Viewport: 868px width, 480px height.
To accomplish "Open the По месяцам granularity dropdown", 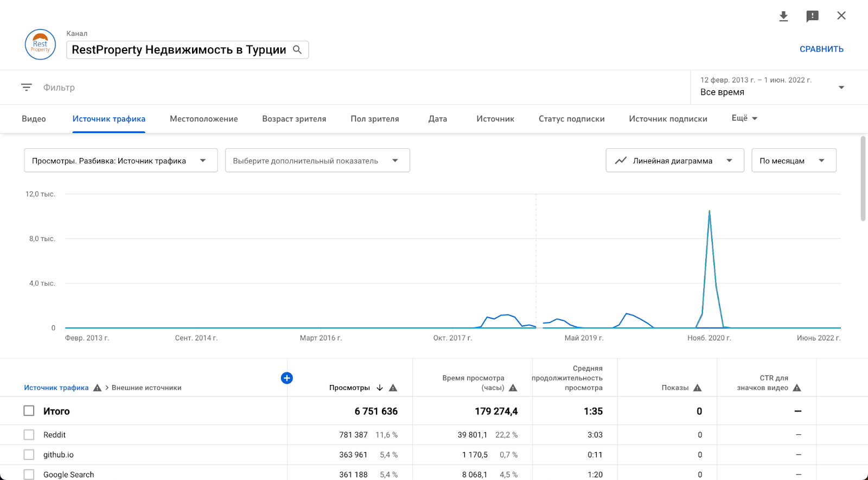I will point(794,161).
